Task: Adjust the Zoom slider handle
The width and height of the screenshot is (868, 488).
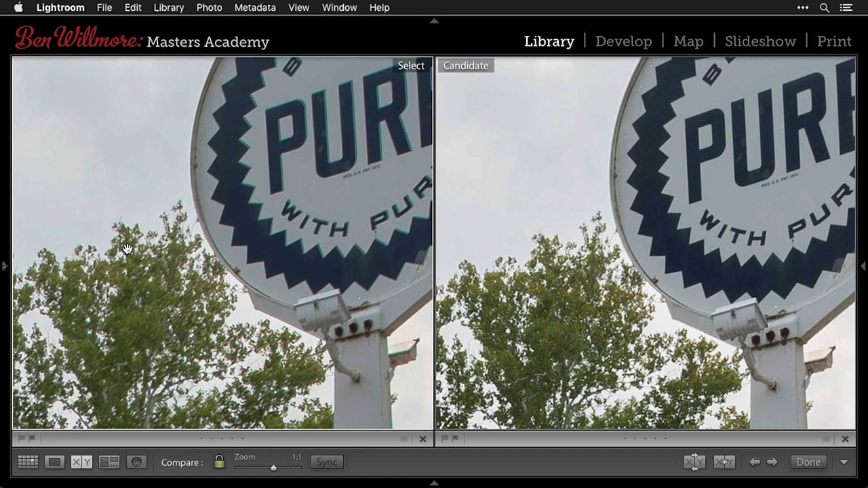Action: pyautogui.click(x=273, y=467)
